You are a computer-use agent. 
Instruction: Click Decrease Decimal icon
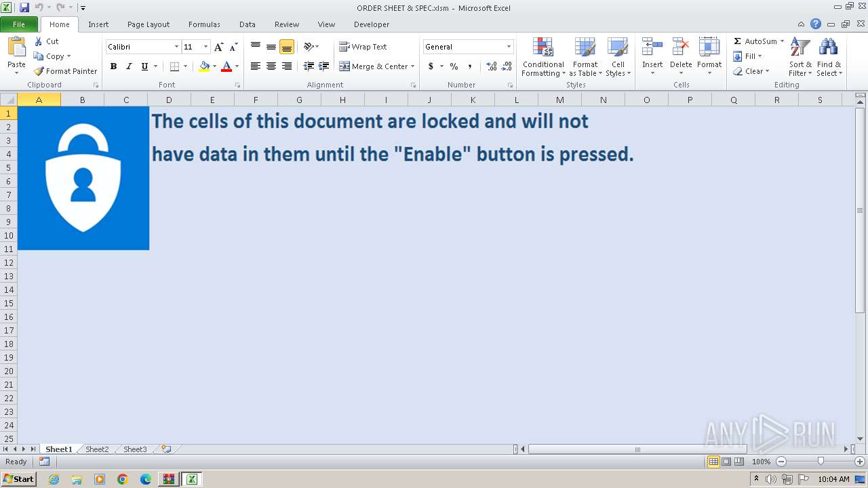[x=507, y=66]
